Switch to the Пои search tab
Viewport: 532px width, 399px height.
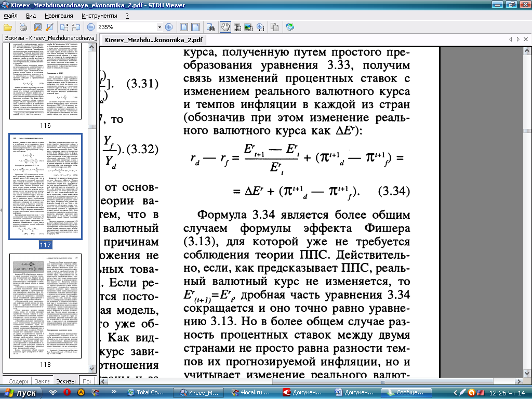click(x=87, y=381)
